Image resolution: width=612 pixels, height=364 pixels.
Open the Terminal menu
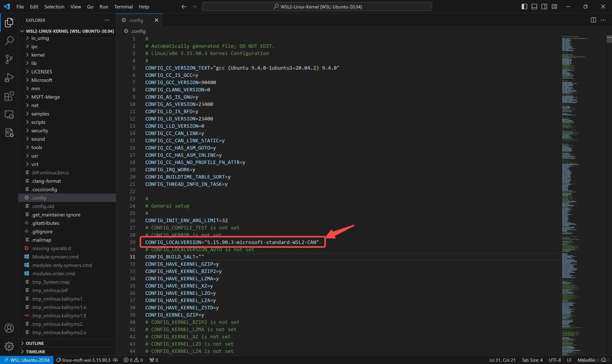click(x=123, y=7)
